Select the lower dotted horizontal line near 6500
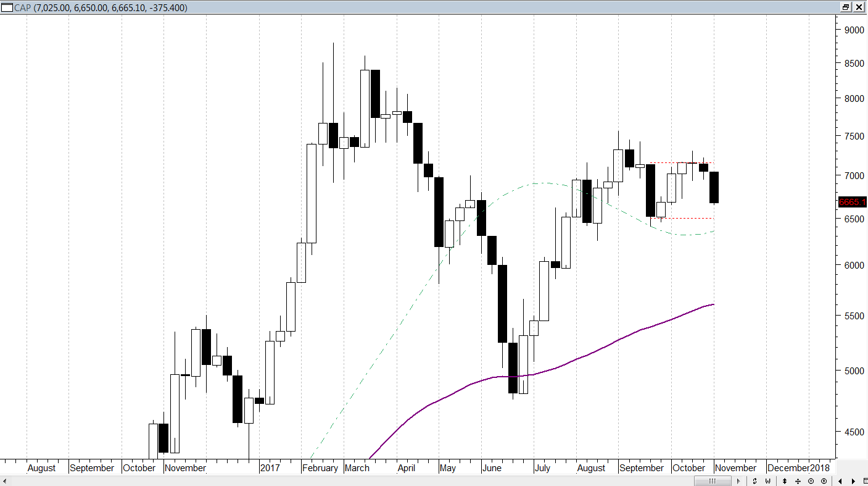The image size is (868, 486). tap(682, 218)
